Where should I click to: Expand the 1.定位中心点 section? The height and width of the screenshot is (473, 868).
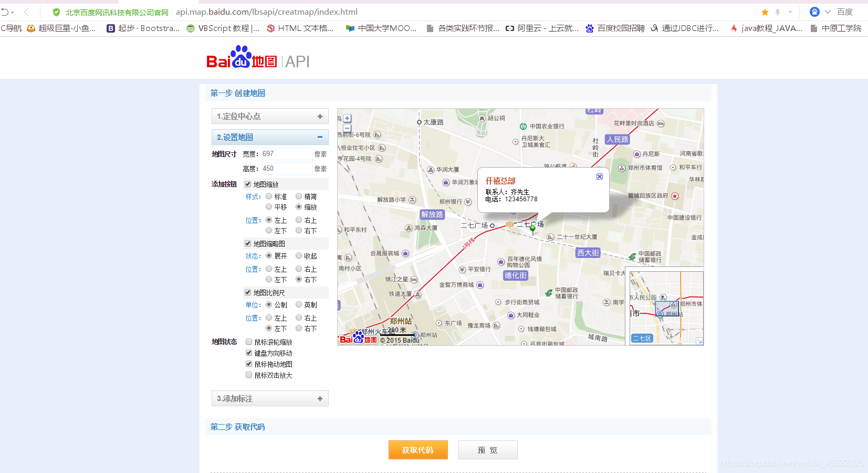(x=270, y=116)
